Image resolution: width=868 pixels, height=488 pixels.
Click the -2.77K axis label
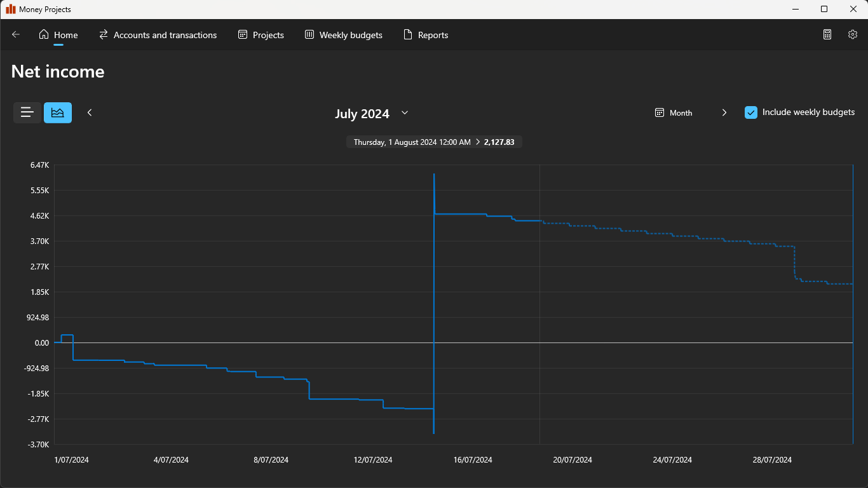click(39, 419)
